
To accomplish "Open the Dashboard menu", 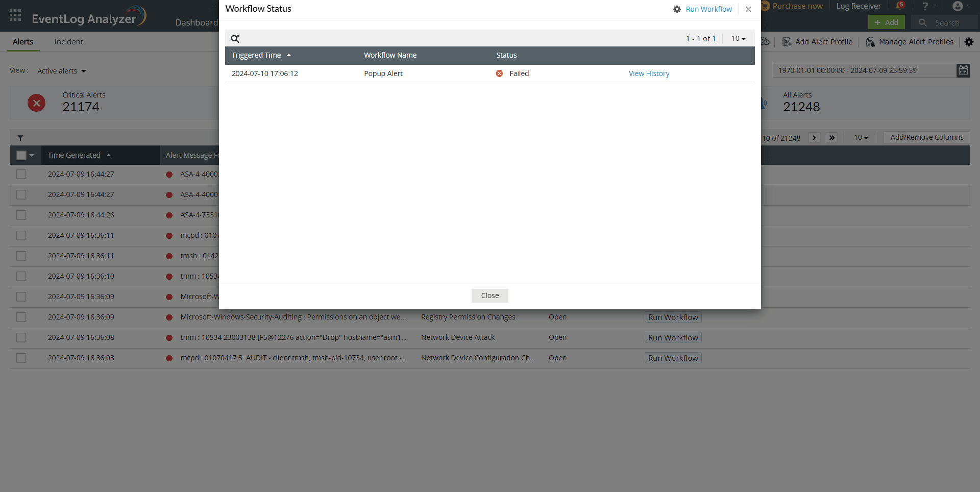I will [x=197, y=22].
